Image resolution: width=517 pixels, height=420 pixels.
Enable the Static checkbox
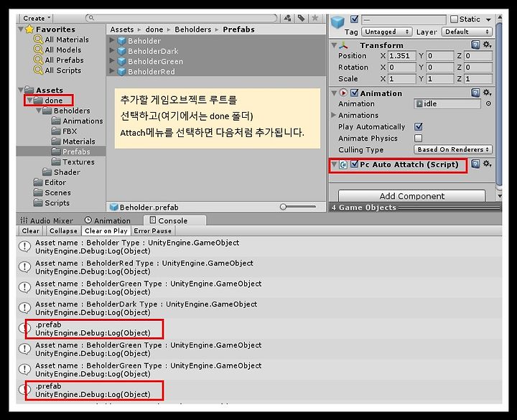[x=454, y=19]
